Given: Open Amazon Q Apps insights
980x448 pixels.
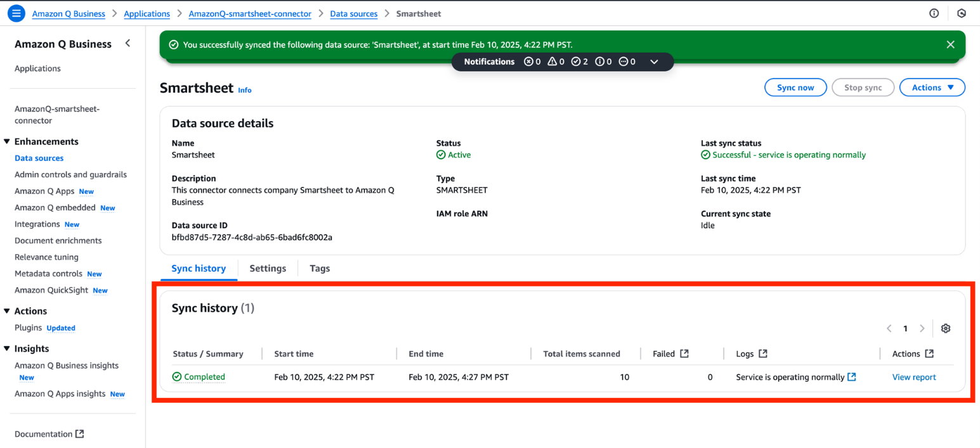Looking at the screenshot, I should 60,394.
